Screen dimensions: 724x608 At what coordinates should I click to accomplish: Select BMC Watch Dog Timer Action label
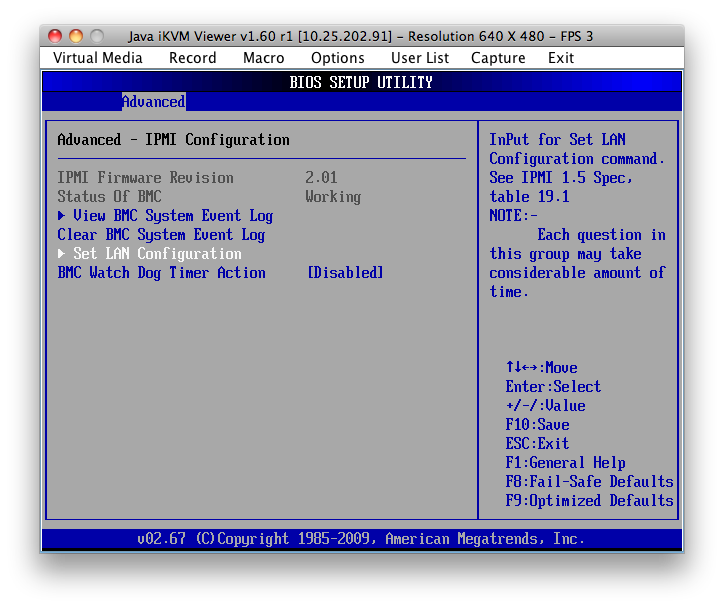(161, 273)
